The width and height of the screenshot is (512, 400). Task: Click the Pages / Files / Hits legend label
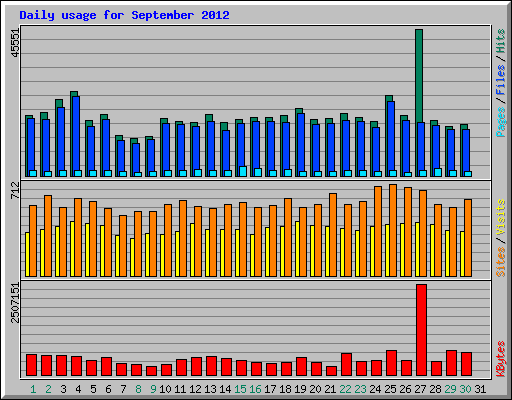tap(500, 83)
